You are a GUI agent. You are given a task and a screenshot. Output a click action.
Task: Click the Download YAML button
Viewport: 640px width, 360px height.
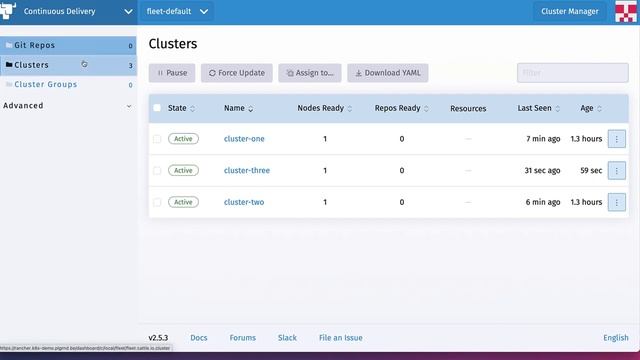pyautogui.click(x=388, y=73)
